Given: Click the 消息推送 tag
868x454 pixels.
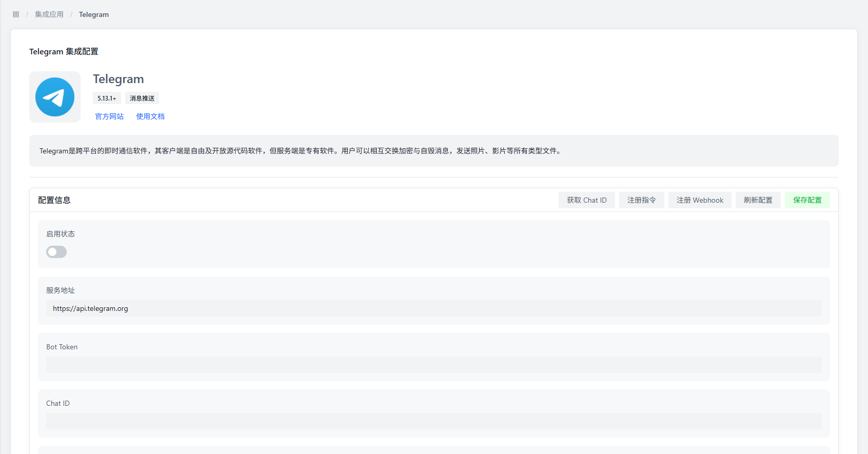Looking at the screenshot, I should click(142, 98).
